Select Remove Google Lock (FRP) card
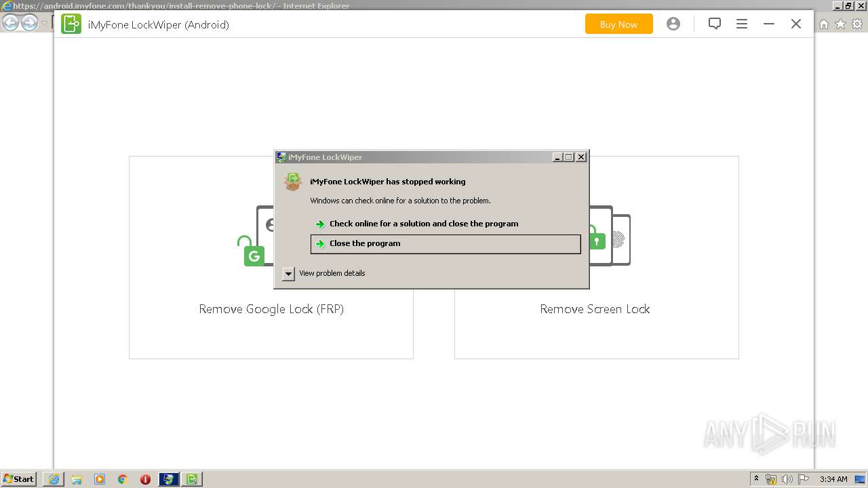Screen dimensions: 868x488 pyautogui.click(x=271, y=258)
